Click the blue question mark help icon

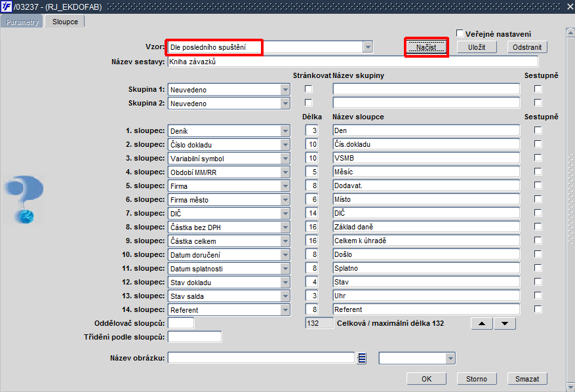tap(24, 200)
